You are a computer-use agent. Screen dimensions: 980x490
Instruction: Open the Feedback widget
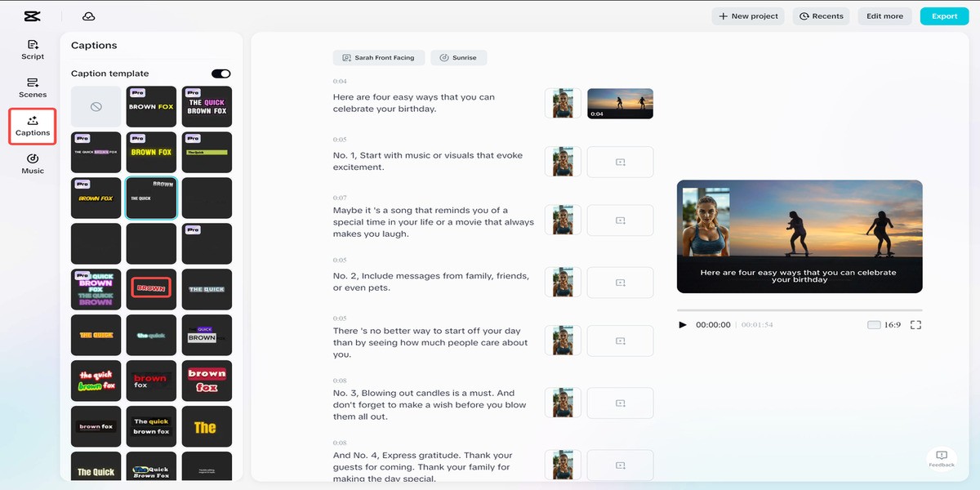941,459
